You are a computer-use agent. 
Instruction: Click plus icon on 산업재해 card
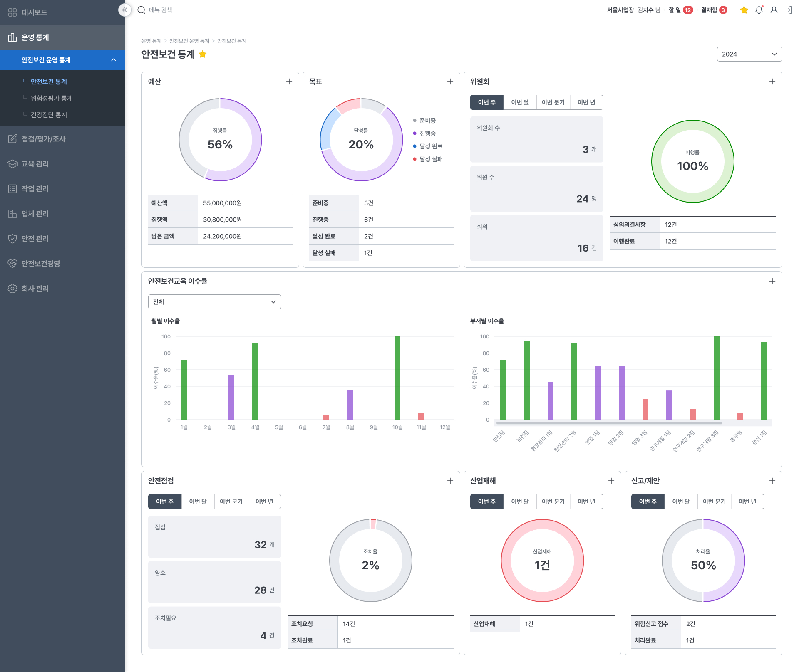(611, 481)
